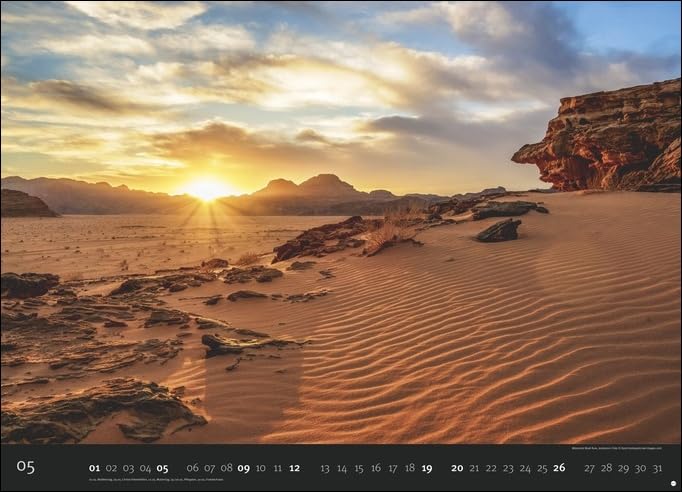Select bold day 05 in the date row

pyautogui.click(x=162, y=469)
